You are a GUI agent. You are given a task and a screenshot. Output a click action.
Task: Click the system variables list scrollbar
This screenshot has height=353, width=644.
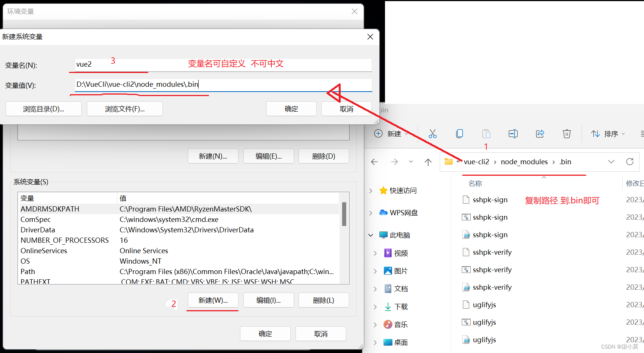(x=344, y=214)
